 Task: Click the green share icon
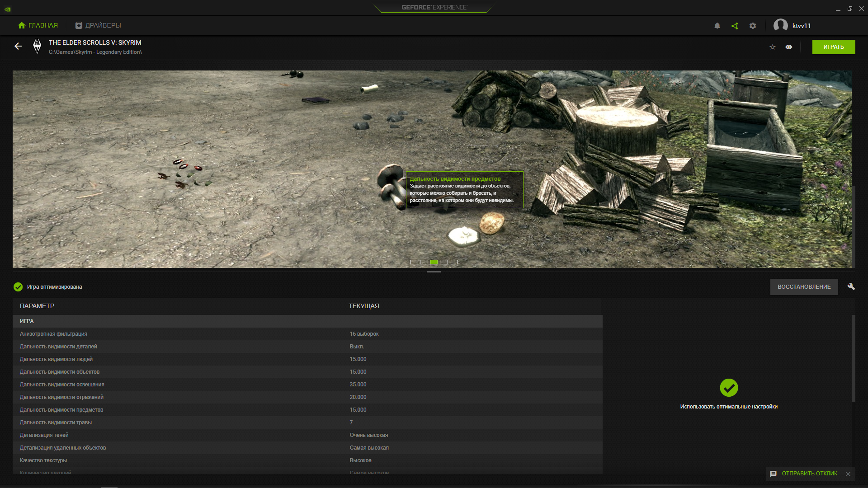pyautogui.click(x=735, y=26)
